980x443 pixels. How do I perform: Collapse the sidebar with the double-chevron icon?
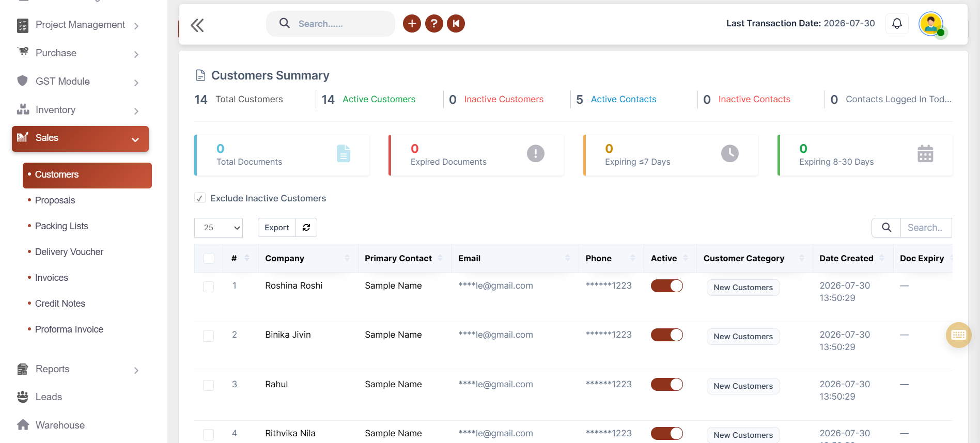197,25
